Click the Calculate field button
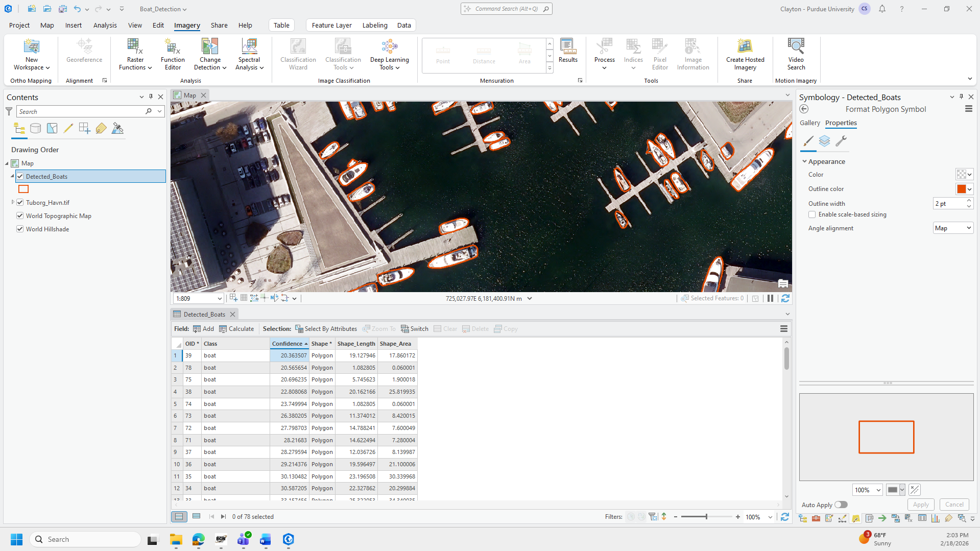The height and width of the screenshot is (551, 980). pyautogui.click(x=236, y=329)
